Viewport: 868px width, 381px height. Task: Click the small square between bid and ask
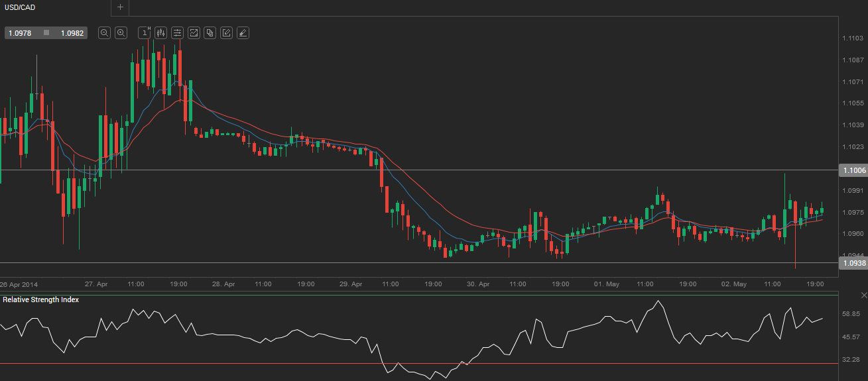click(x=46, y=32)
